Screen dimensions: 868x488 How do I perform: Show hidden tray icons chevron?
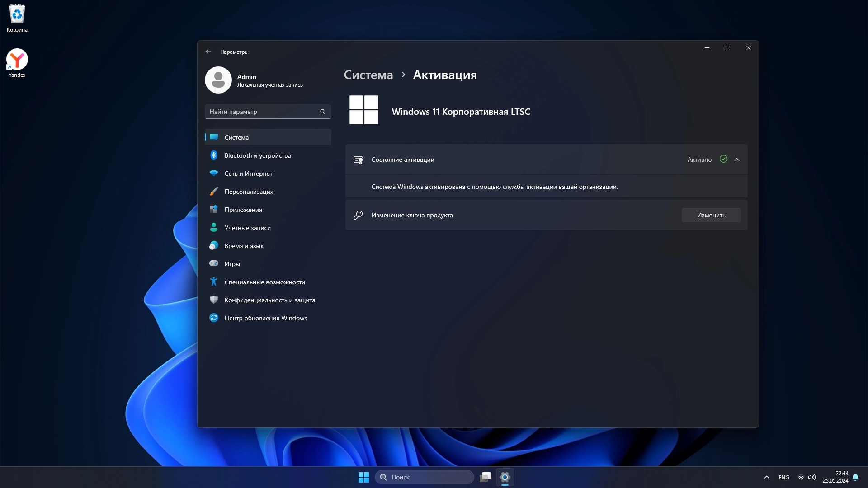point(766,477)
